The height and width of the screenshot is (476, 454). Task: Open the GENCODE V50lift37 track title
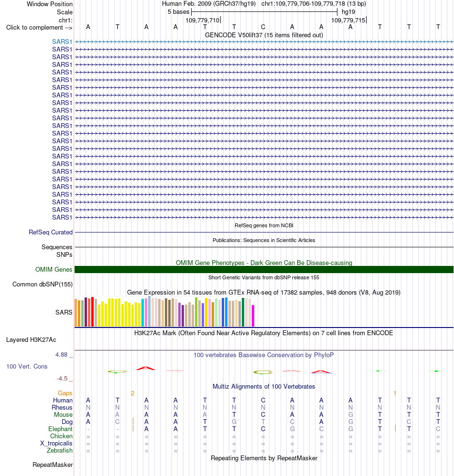click(264, 35)
